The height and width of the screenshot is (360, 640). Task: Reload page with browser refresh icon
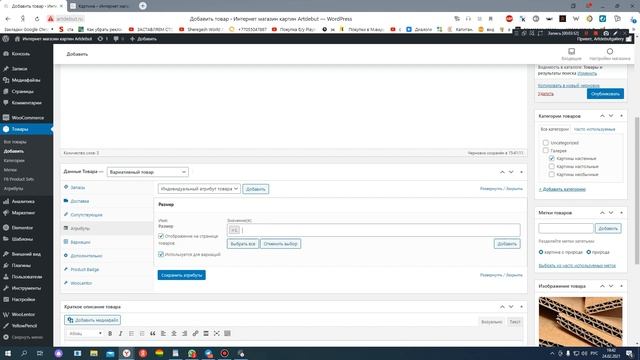pos(37,19)
